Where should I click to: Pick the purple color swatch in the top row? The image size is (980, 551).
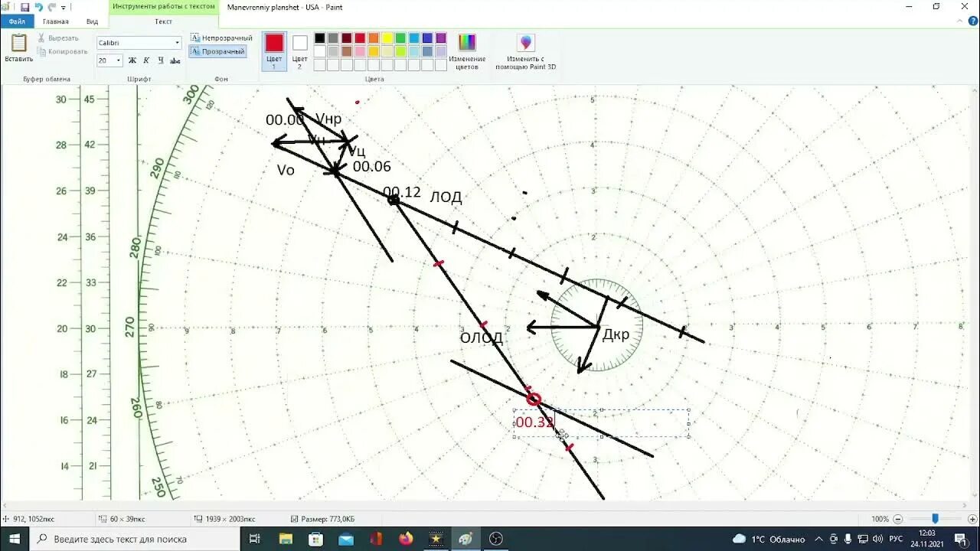tap(441, 38)
